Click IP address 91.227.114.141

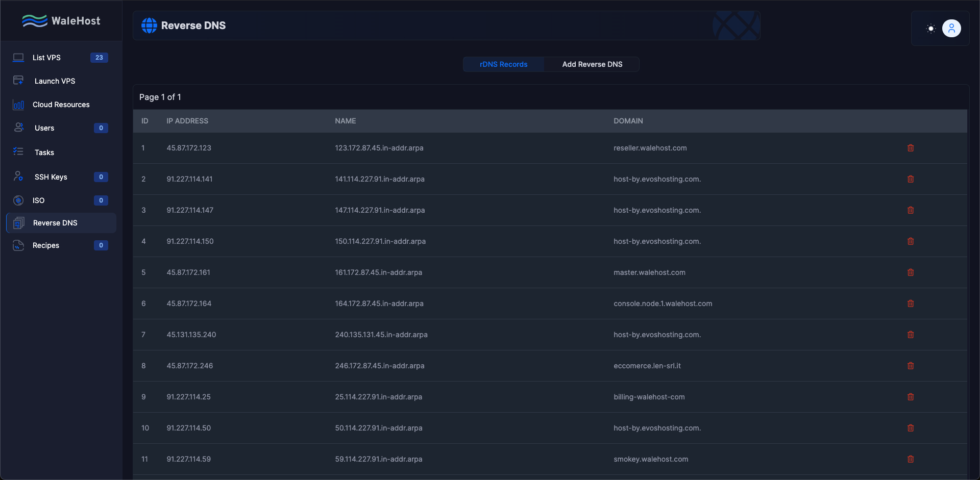189,179
